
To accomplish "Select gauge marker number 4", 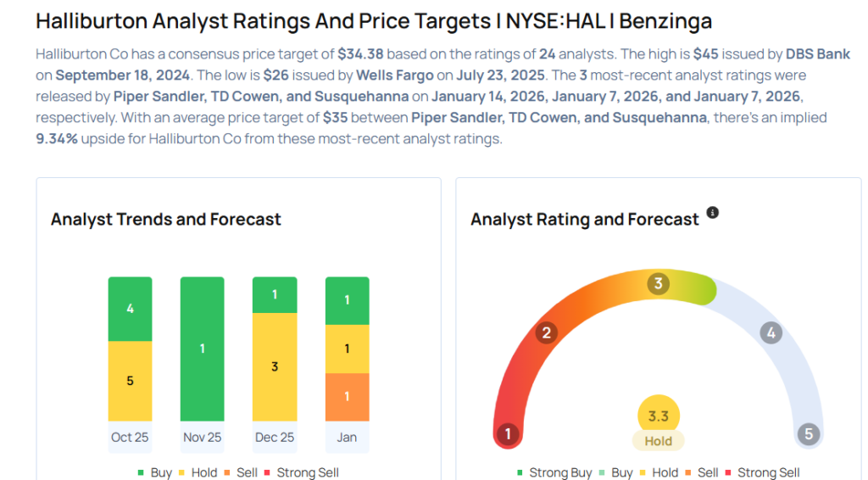I will click(x=771, y=332).
